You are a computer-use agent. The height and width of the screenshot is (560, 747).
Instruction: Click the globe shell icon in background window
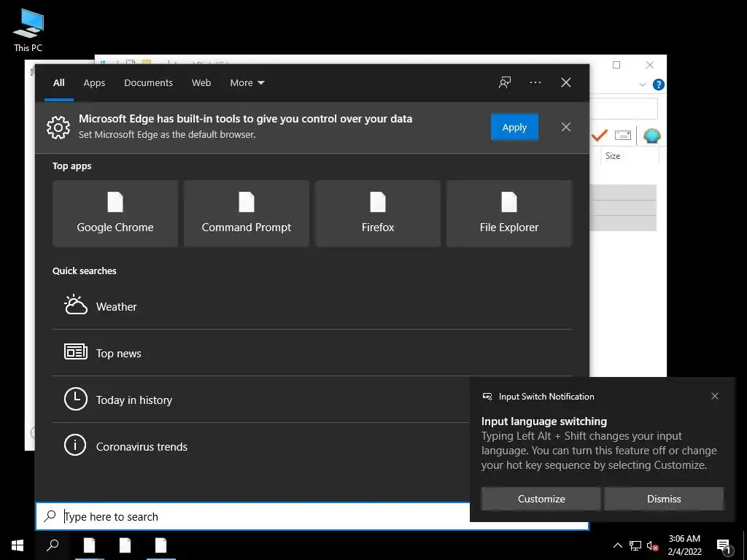click(x=651, y=136)
